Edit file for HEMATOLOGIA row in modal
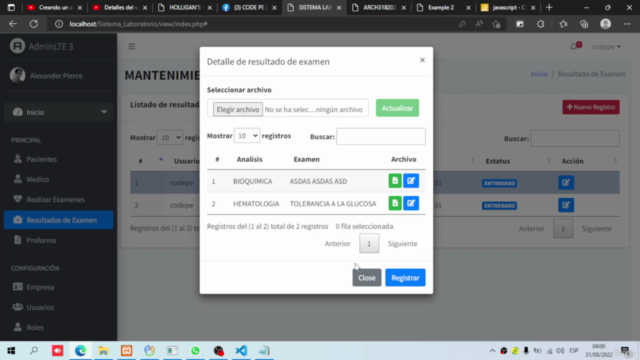Image resolution: width=640 pixels, height=360 pixels. 411,203
